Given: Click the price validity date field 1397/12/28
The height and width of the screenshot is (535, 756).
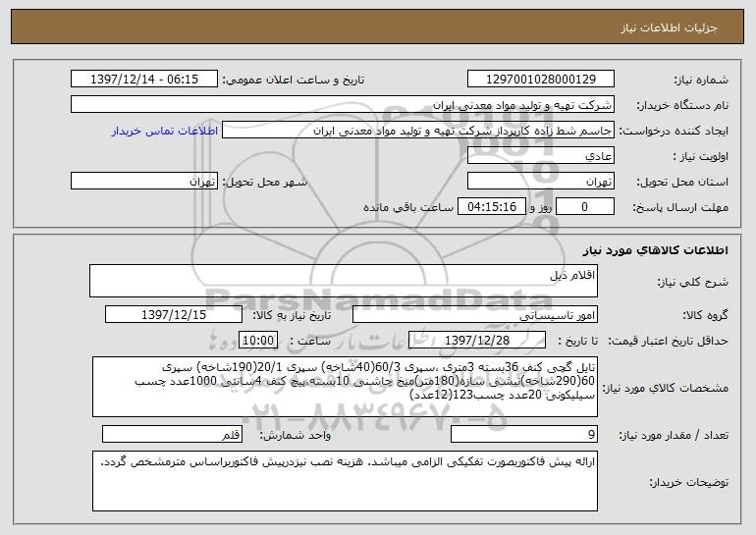Looking at the screenshot, I should [477, 341].
